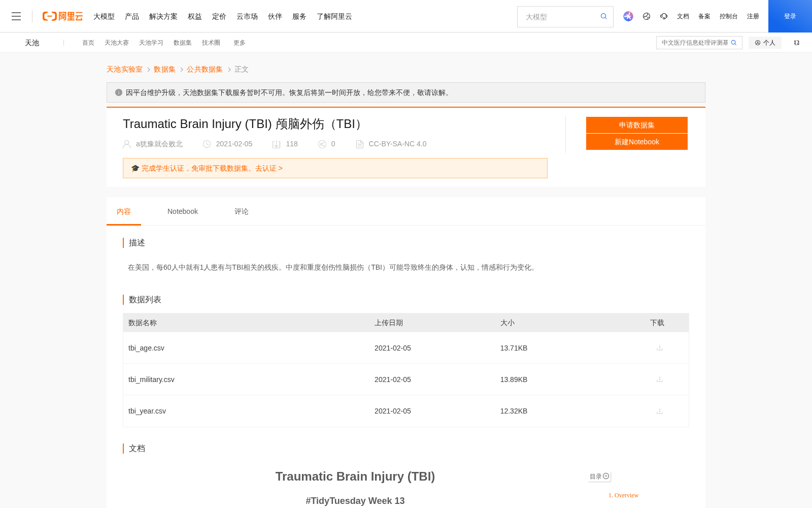The width and height of the screenshot is (812, 508).
Task: Open the 个人 account dropdown
Action: point(765,43)
